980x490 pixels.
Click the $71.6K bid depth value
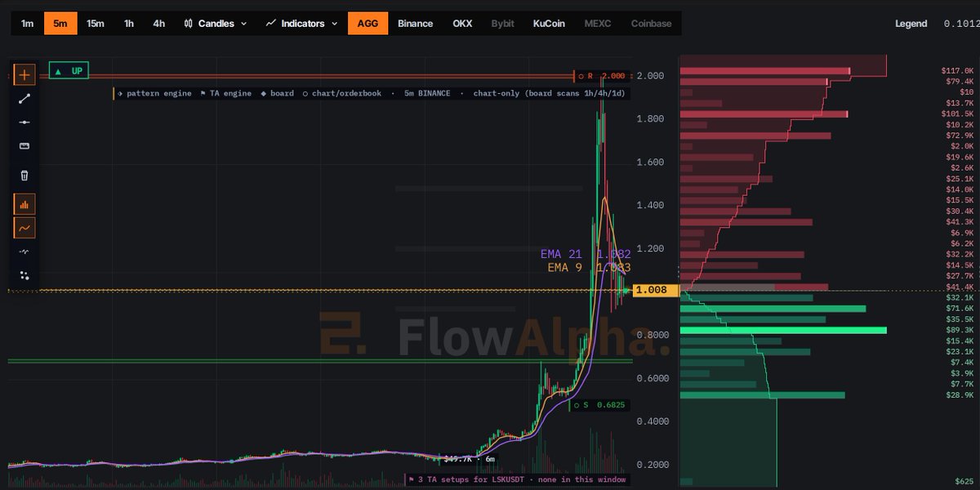(959, 309)
